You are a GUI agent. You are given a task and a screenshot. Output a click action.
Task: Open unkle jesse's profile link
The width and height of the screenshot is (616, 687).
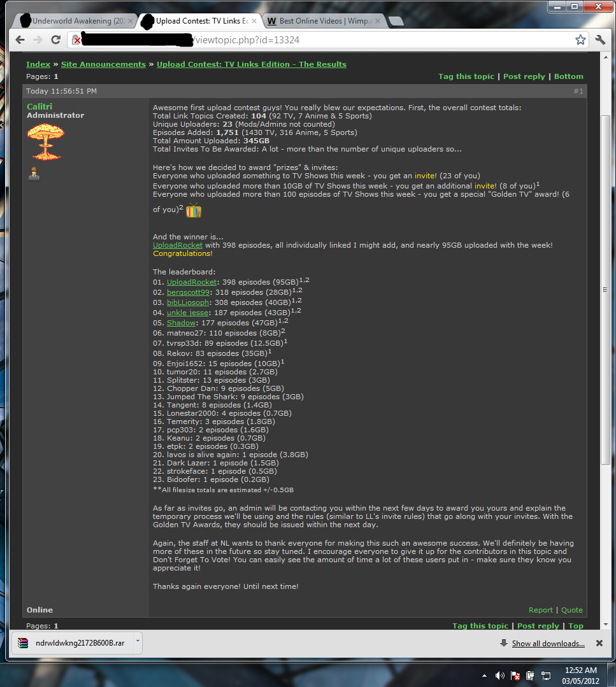coord(188,313)
